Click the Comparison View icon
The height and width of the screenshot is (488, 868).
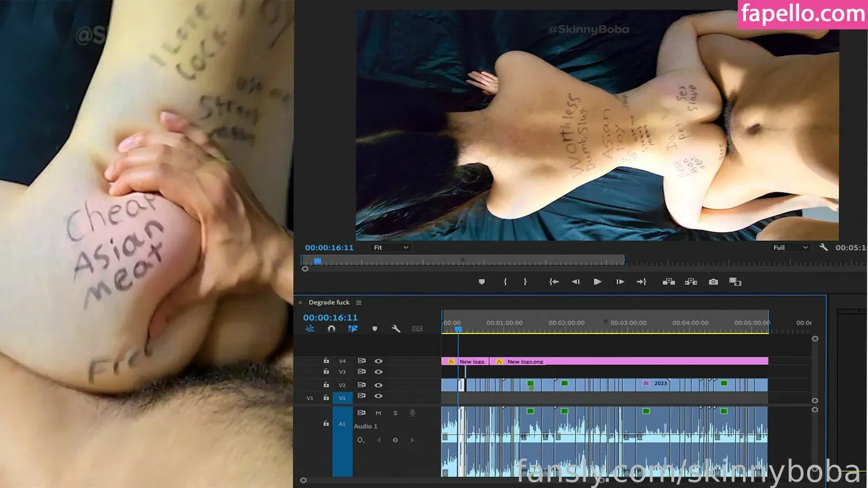tap(735, 282)
